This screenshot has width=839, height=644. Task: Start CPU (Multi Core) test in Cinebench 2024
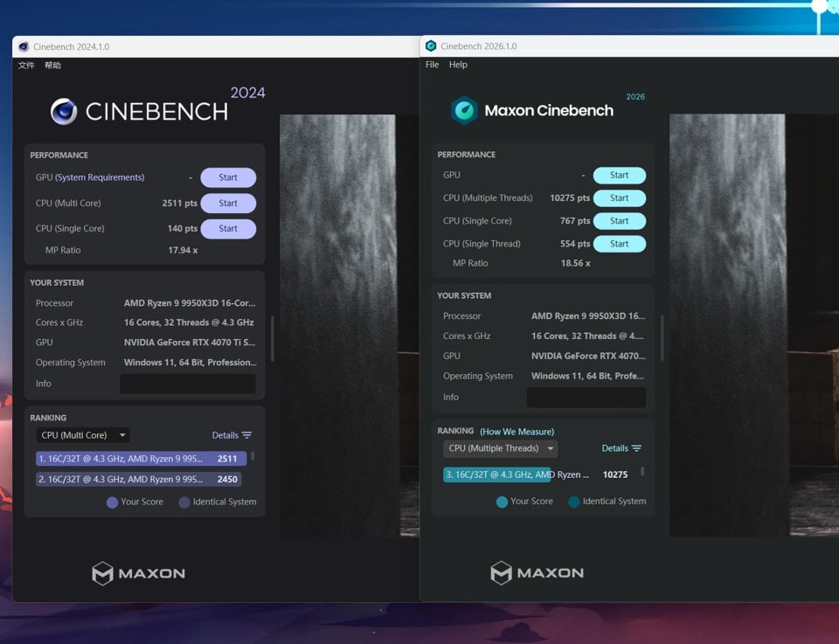tap(228, 204)
